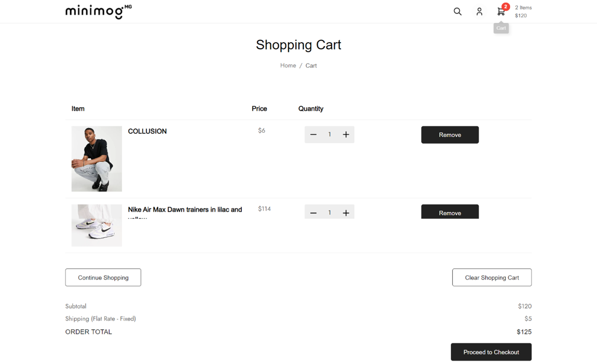The image size is (597, 364).
Task: Click the Shopping Cart page heading
Action: (298, 44)
